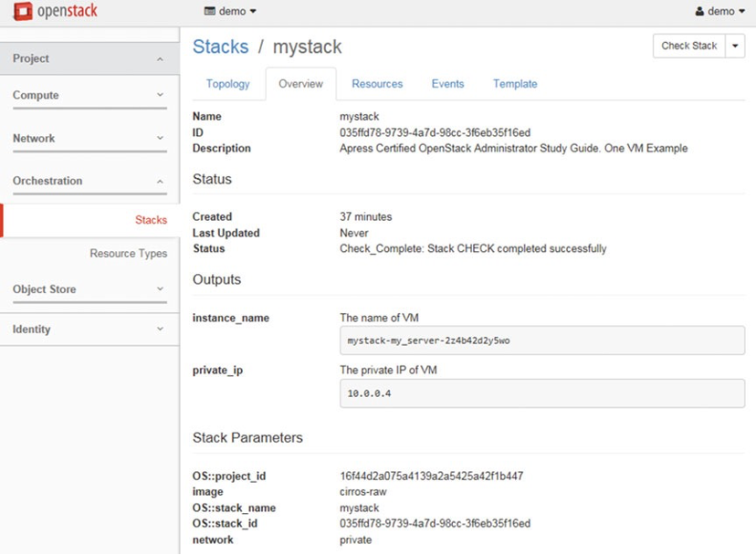View the Template tab
The width and height of the screenshot is (756, 555).
point(515,84)
